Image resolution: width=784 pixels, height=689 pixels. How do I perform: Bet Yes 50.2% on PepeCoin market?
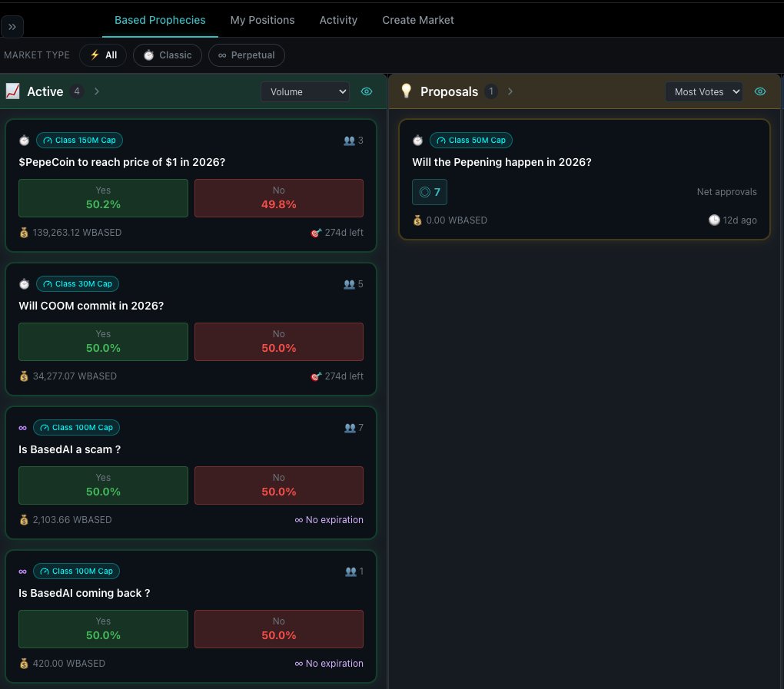coord(103,198)
